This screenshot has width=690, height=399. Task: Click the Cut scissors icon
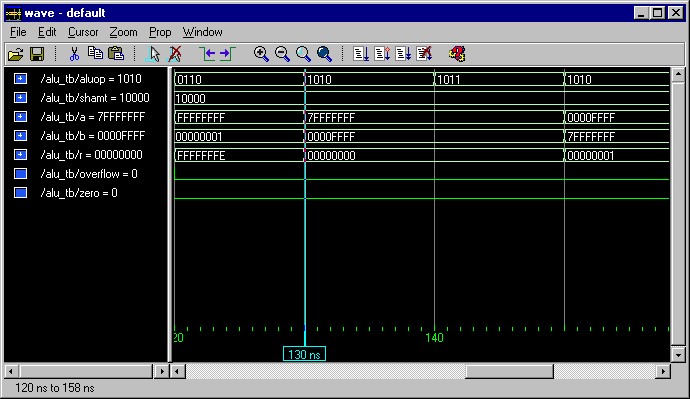pos(74,54)
